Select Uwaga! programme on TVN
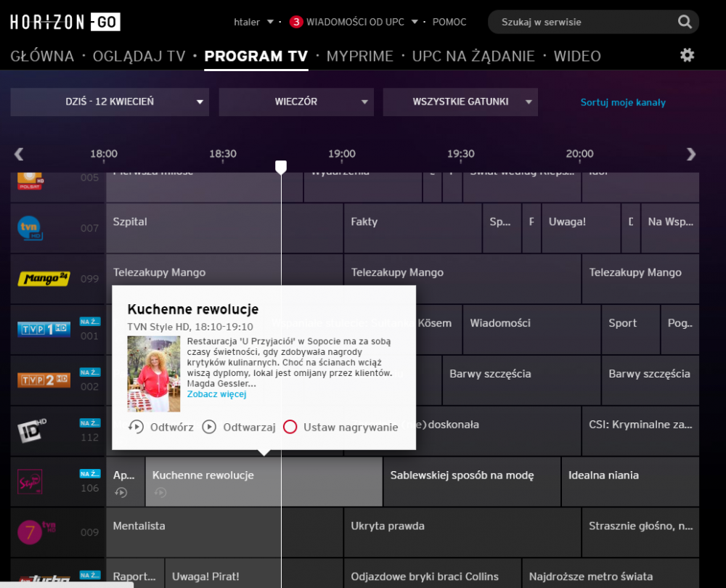Screen dimensions: 726x588 pyautogui.click(x=581, y=228)
